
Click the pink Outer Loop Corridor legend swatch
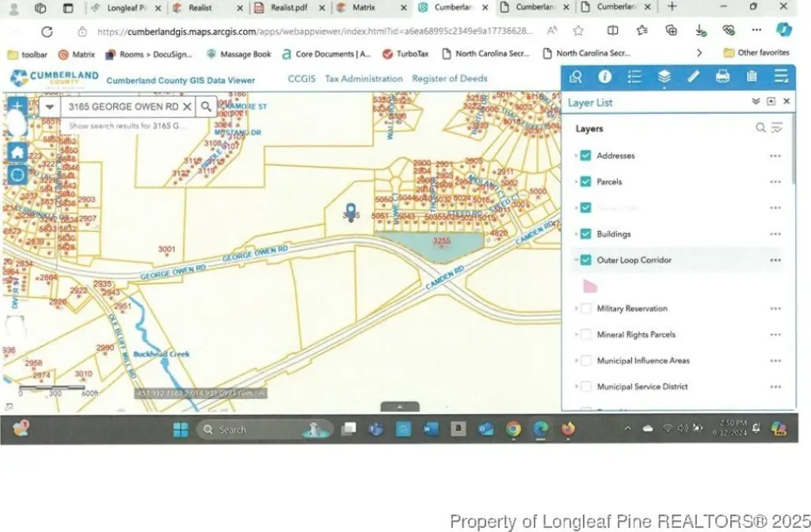point(590,285)
